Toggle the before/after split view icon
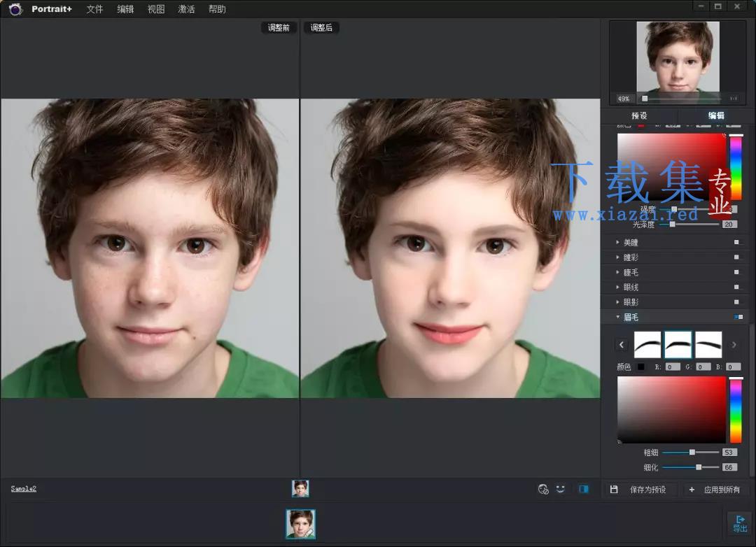The image size is (756, 547). 583,489
